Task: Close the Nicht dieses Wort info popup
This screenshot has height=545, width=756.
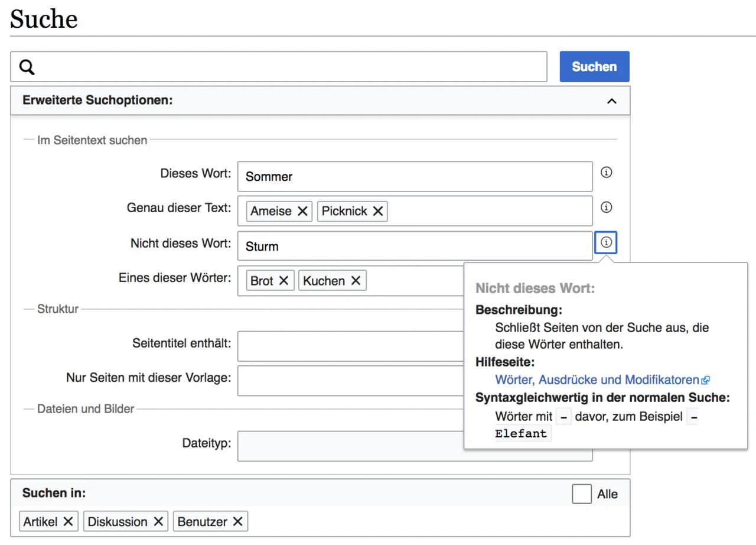Action: [606, 242]
